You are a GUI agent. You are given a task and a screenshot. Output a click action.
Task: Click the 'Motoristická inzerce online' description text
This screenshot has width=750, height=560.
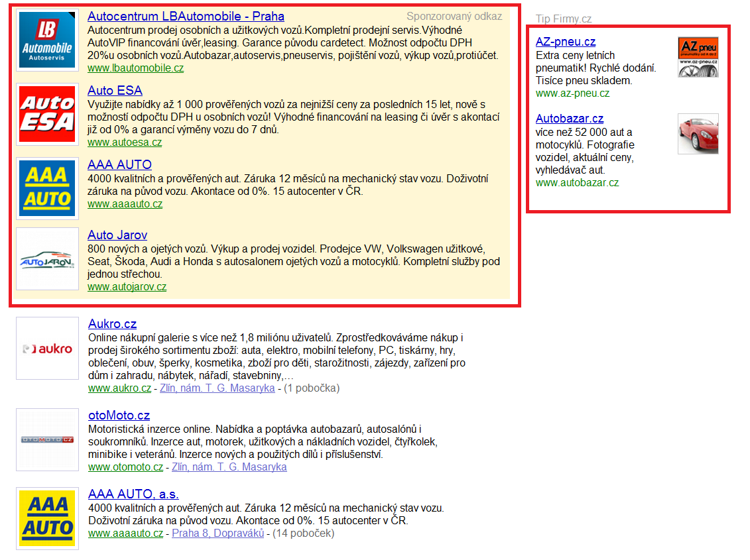pyautogui.click(x=263, y=441)
